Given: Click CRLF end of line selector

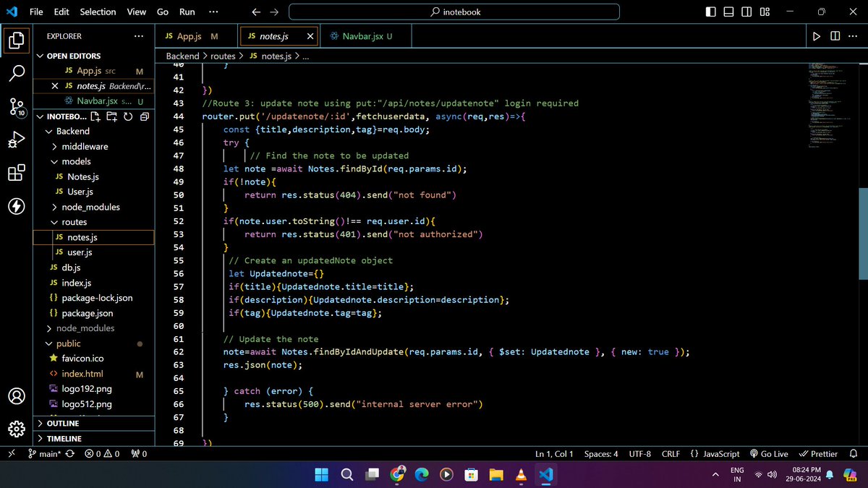Looking at the screenshot, I should (671, 454).
